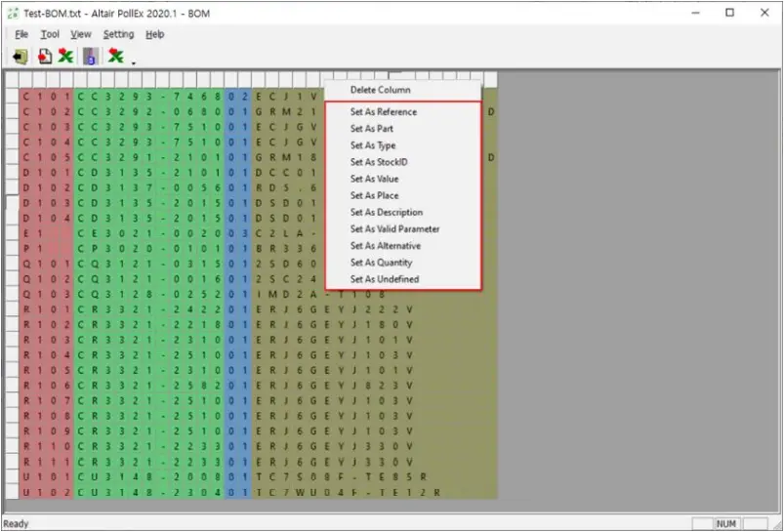Viewport: 784px width, 532px height.
Task: Click the document import icon with red arrow
Action: click(x=45, y=57)
